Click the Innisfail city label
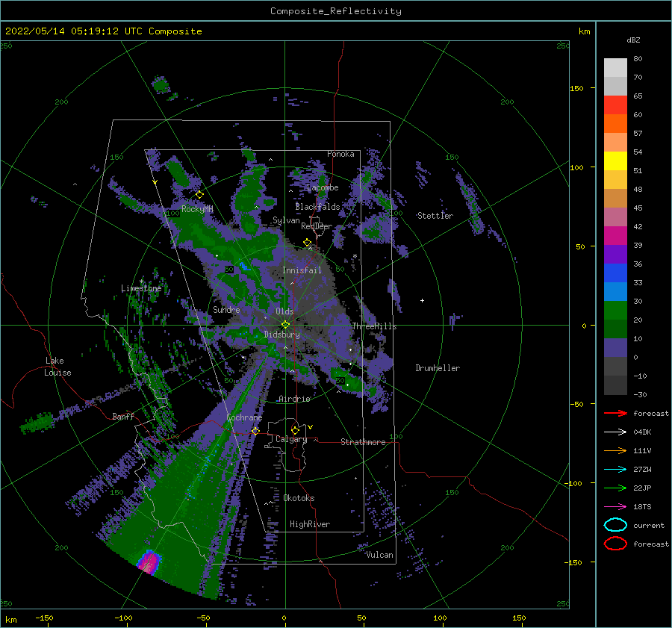The image size is (672, 628). coord(302,270)
